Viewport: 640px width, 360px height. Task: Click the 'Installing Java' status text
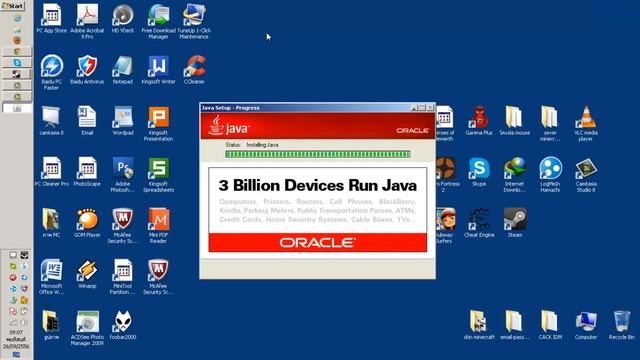(x=262, y=145)
